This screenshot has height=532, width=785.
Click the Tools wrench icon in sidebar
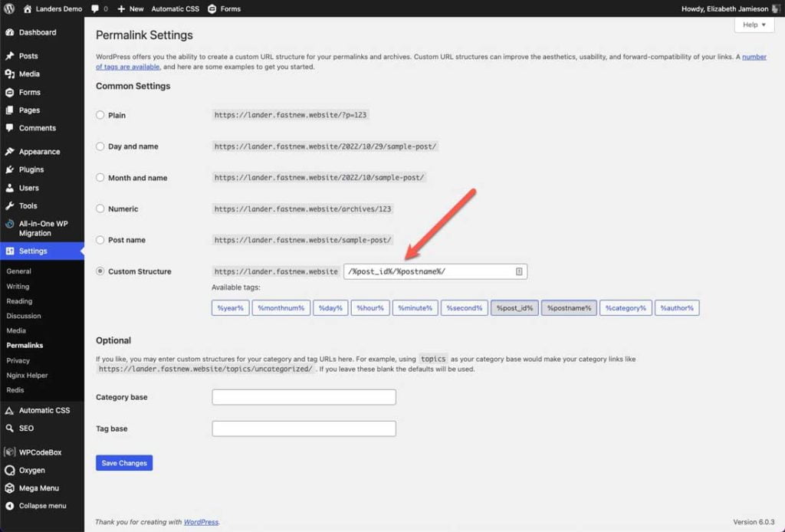(9, 205)
